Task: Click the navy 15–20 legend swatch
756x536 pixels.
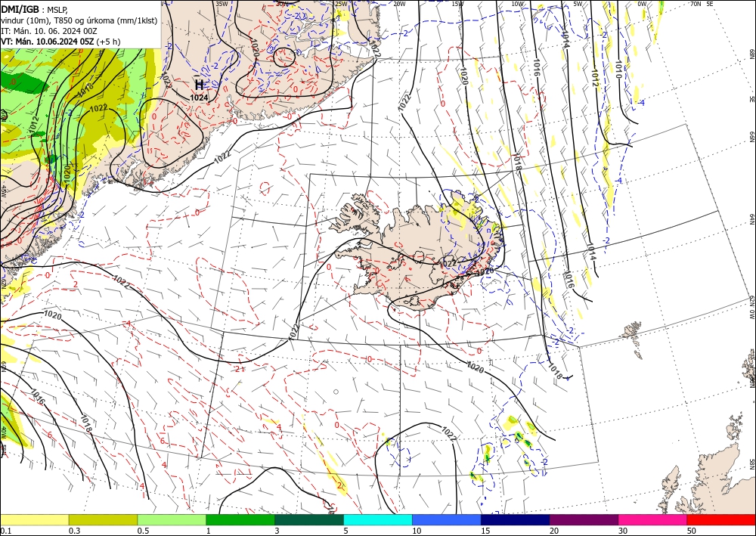Action: click(516, 519)
